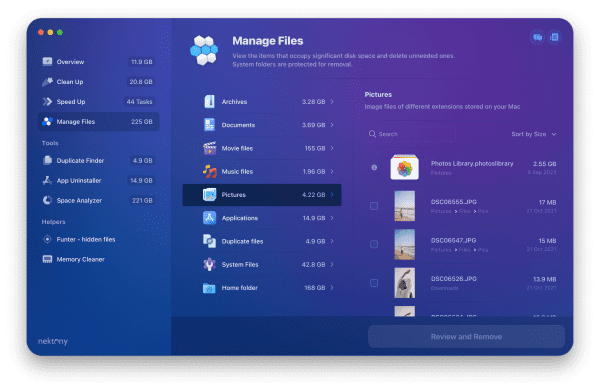Click the Clean Up broom icon
This screenshot has height=391, width=600.
(x=47, y=81)
